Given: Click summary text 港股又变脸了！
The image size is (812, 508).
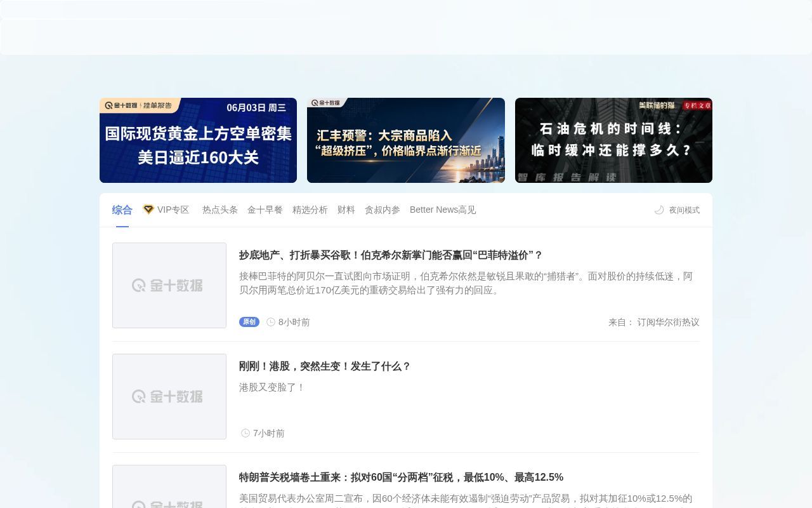Looking at the screenshot, I should point(272,387).
